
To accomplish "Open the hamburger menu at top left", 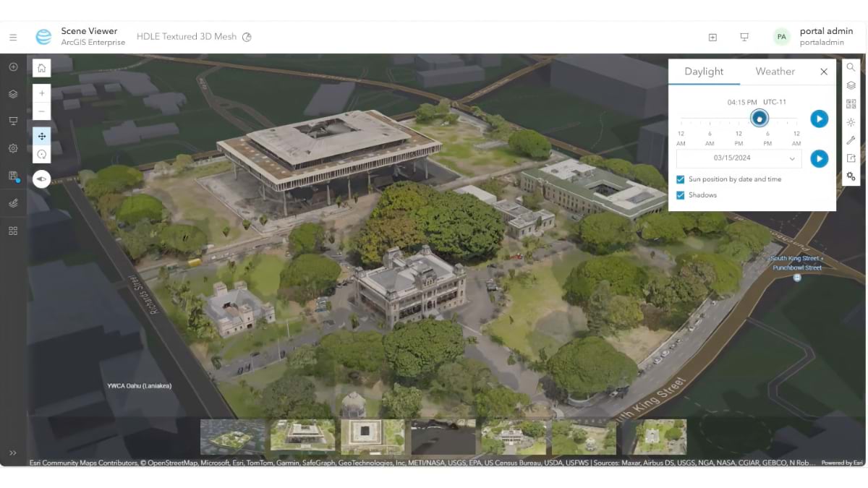I will [x=13, y=37].
